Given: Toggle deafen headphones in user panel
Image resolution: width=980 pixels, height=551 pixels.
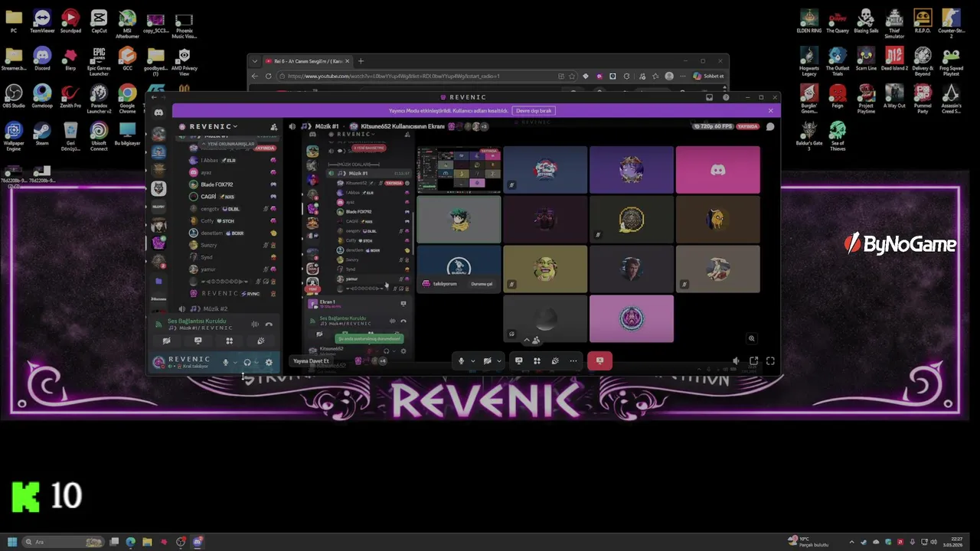Looking at the screenshot, I should tap(247, 362).
